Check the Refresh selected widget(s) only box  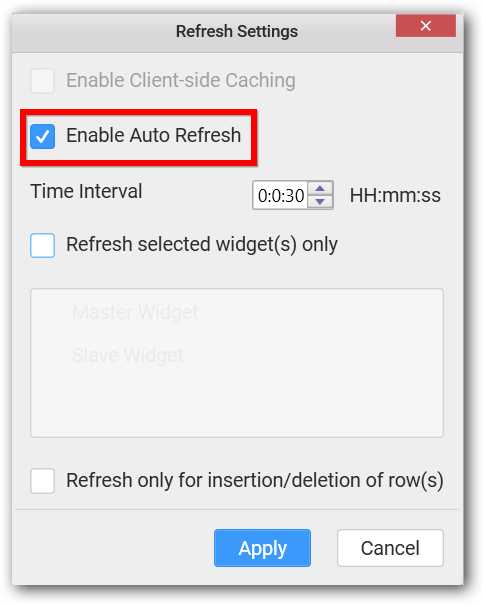pos(42,245)
